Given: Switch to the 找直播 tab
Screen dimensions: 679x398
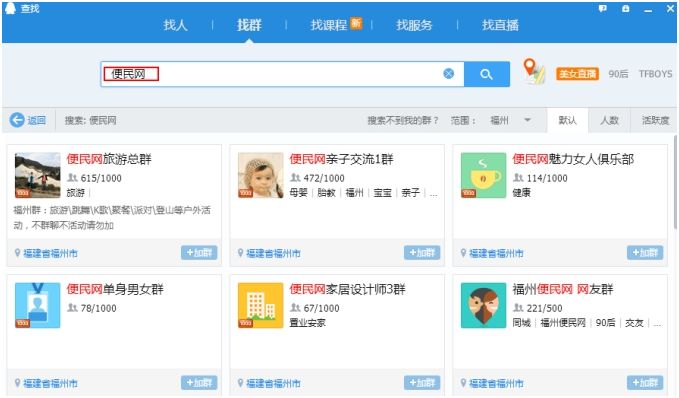Looking at the screenshot, I should click(x=500, y=25).
